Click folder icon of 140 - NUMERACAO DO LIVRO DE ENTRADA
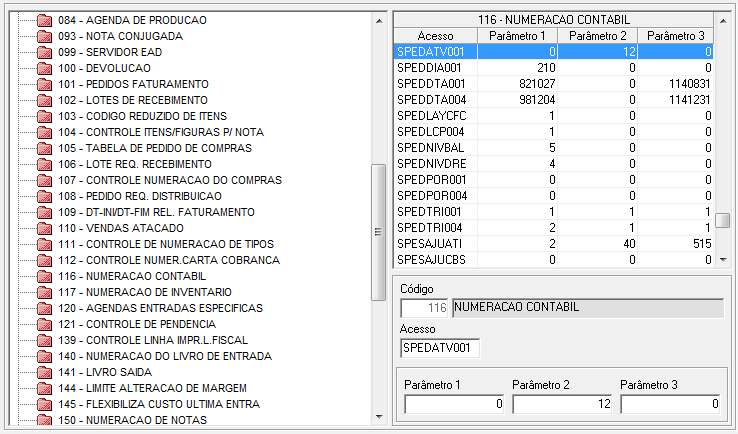 point(44,356)
